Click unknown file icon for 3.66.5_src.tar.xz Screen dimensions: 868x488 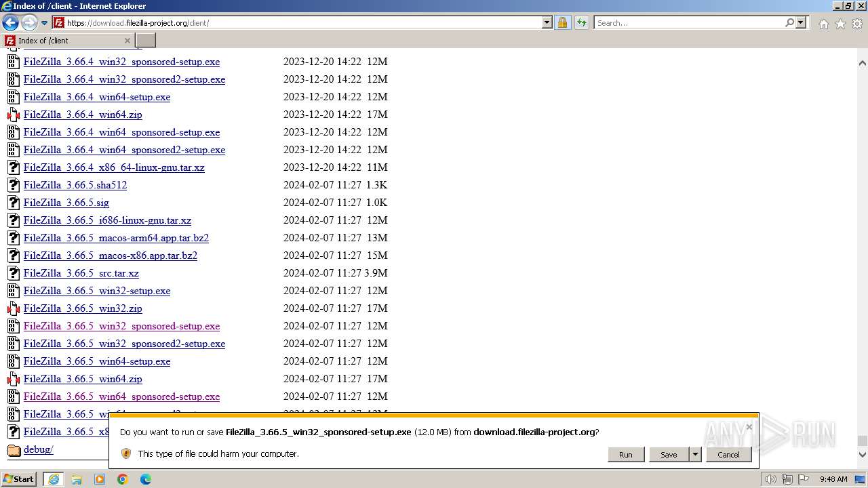[x=14, y=273]
